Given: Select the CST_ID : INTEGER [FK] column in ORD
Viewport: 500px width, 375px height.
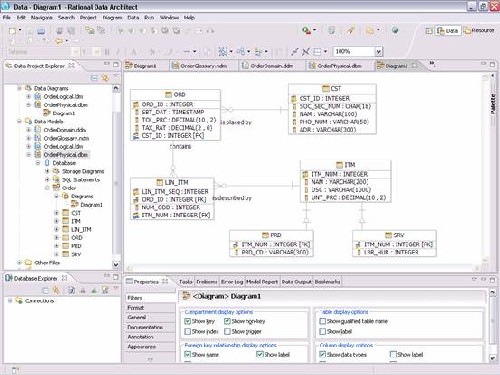Looking at the screenshot, I should tap(173, 136).
